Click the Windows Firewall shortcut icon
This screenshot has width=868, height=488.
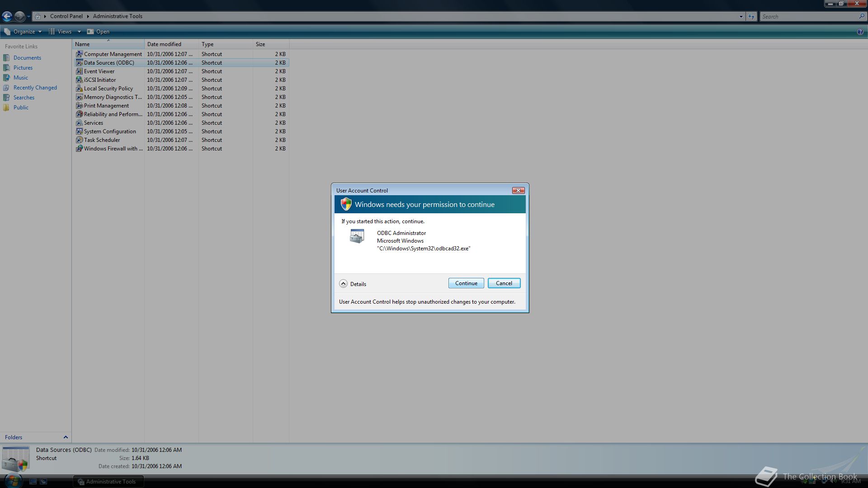pyautogui.click(x=79, y=149)
